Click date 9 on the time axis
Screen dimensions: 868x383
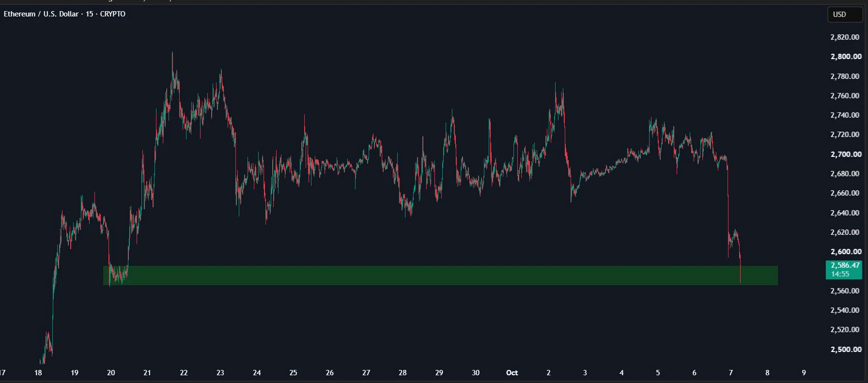coord(804,373)
